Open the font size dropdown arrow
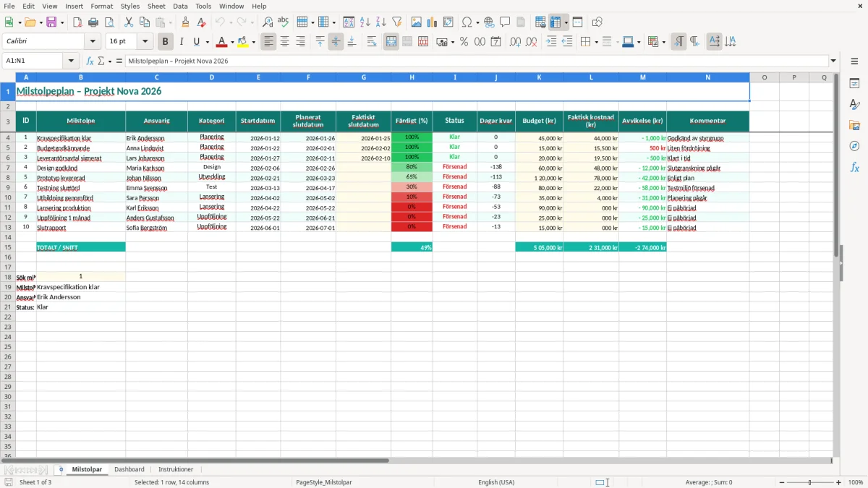868x488 pixels. pyautogui.click(x=145, y=42)
